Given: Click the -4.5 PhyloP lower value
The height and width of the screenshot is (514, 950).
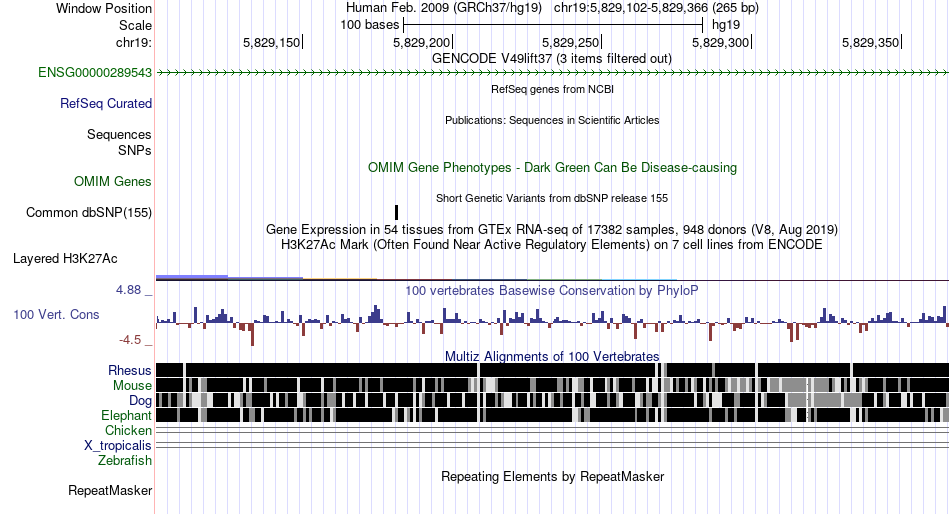Looking at the screenshot, I should click(x=130, y=339).
